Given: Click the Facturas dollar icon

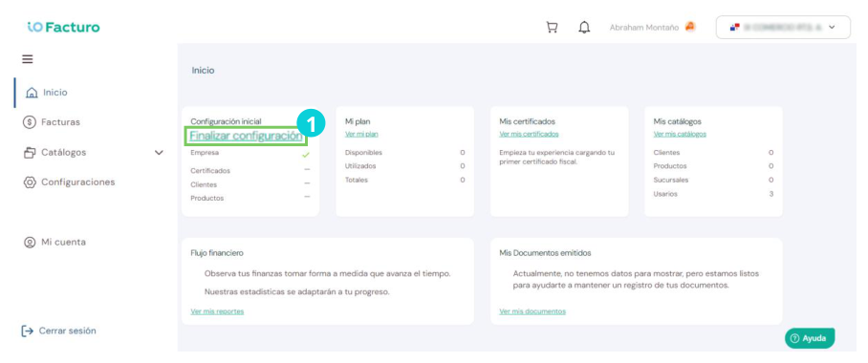Looking at the screenshot, I should (30, 122).
